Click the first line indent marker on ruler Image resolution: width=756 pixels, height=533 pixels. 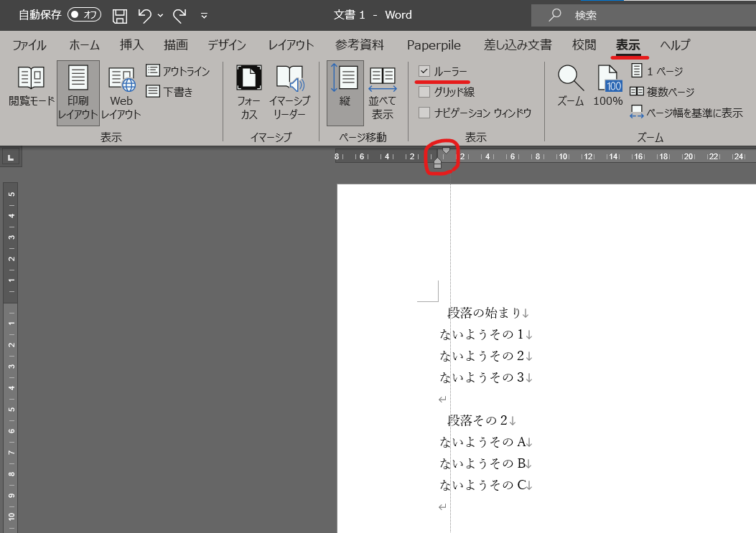pos(446,151)
